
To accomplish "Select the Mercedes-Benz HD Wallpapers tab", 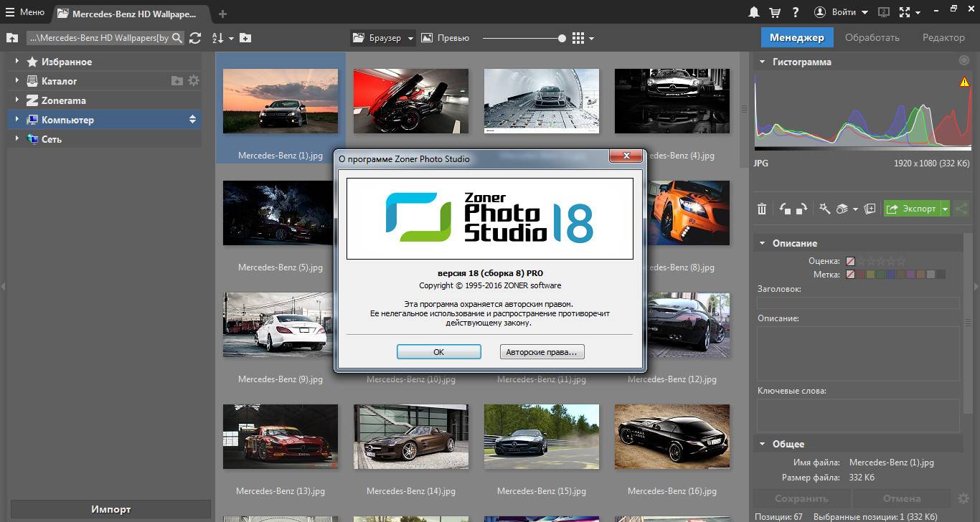I will point(131,14).
